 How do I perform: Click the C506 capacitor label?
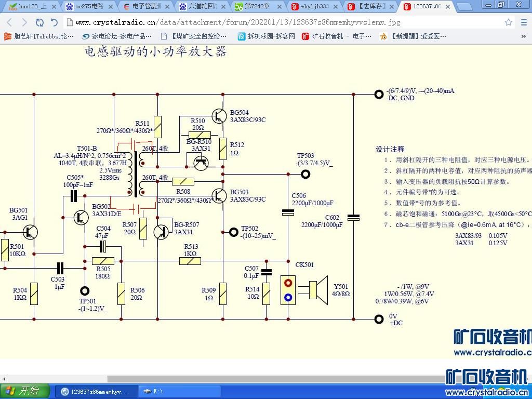(299, 196)
